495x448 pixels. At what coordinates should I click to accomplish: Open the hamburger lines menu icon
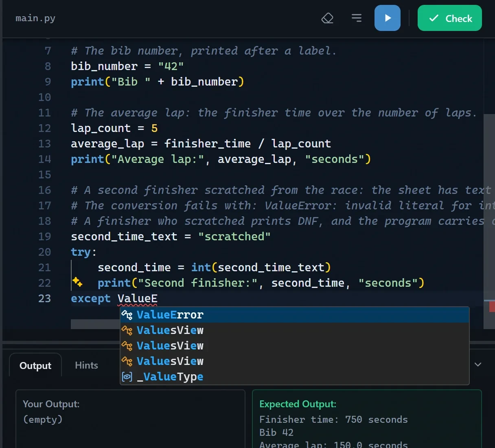point(357,18)
